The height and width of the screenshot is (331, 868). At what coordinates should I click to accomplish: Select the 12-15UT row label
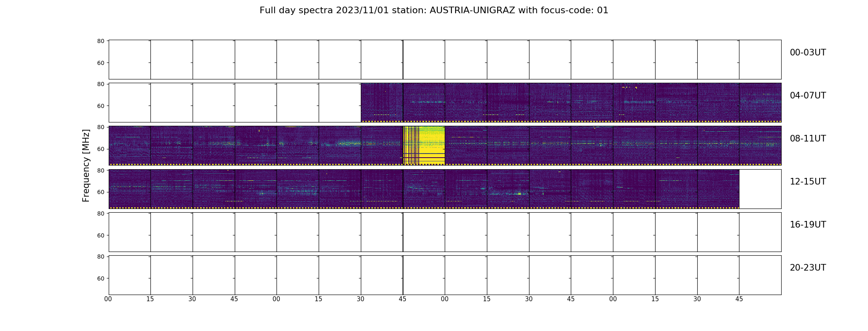pos(808,182)
